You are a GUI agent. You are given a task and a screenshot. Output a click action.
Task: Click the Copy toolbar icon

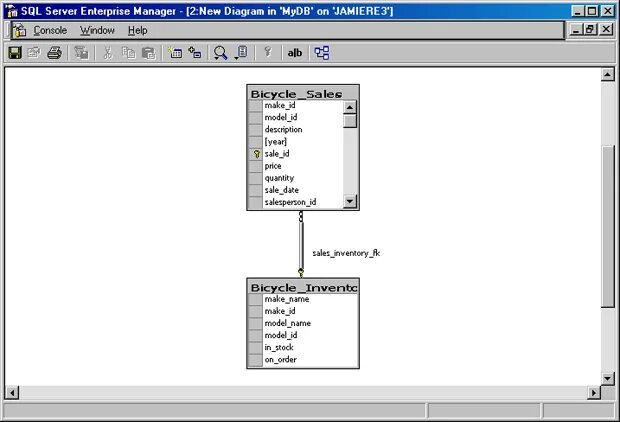128,53
